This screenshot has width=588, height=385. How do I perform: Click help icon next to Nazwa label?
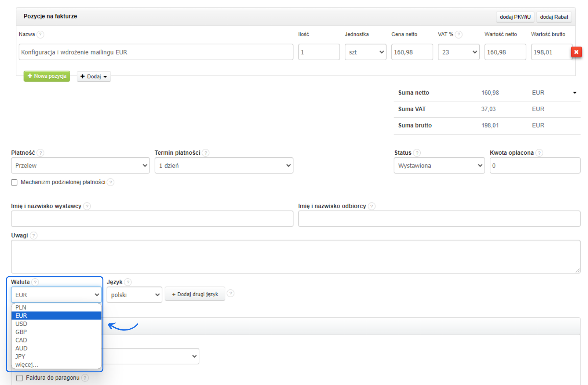[x=41, y=35]
